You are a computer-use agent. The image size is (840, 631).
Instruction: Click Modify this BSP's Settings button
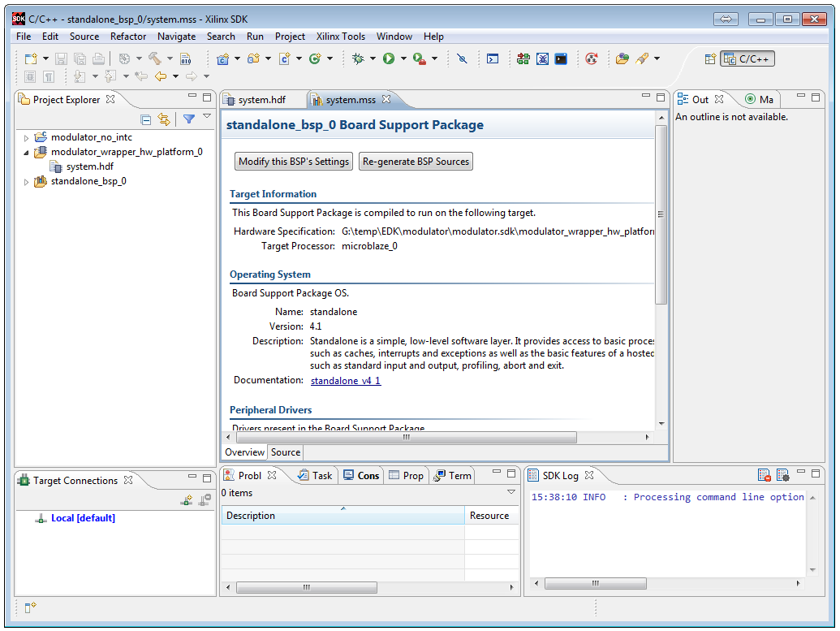pos(294,162)
